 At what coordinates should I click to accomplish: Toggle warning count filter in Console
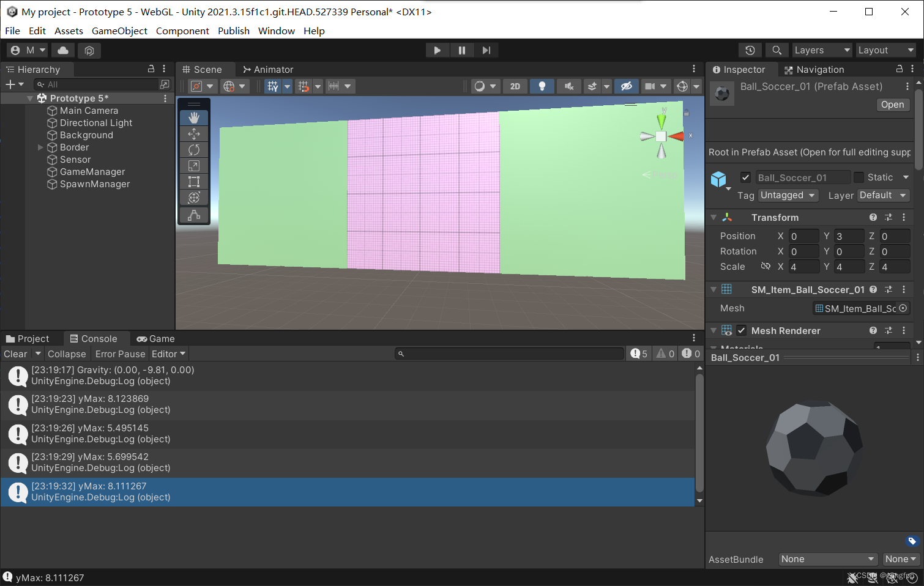click(x=665, y=354)
